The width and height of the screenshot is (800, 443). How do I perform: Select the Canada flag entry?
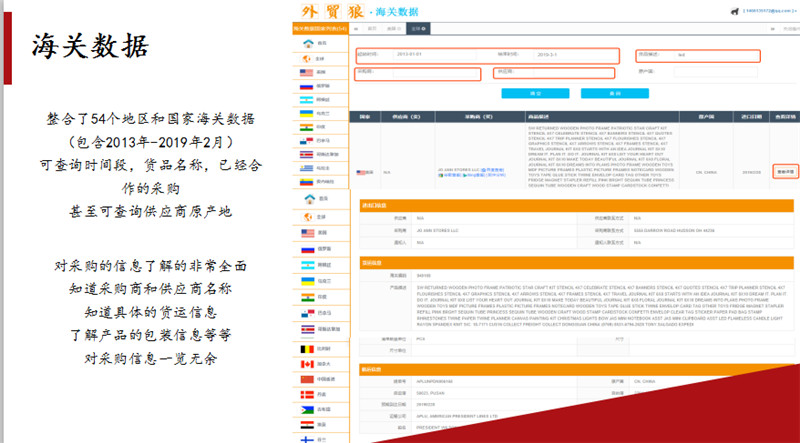pos(307,364)
